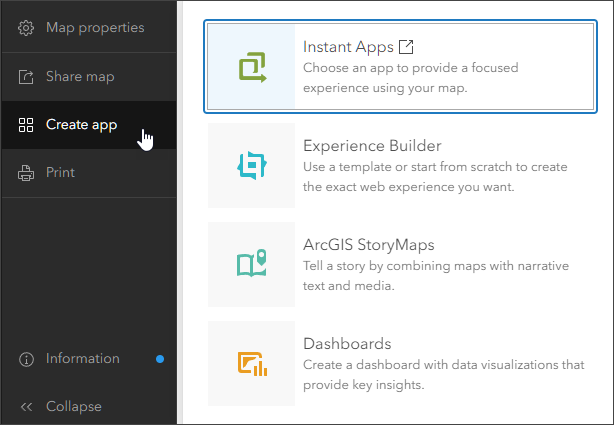The height and width of the screenshot is (425, 614).
Task: Click the blue notification dot near Information
Action: tap(160, 359)
